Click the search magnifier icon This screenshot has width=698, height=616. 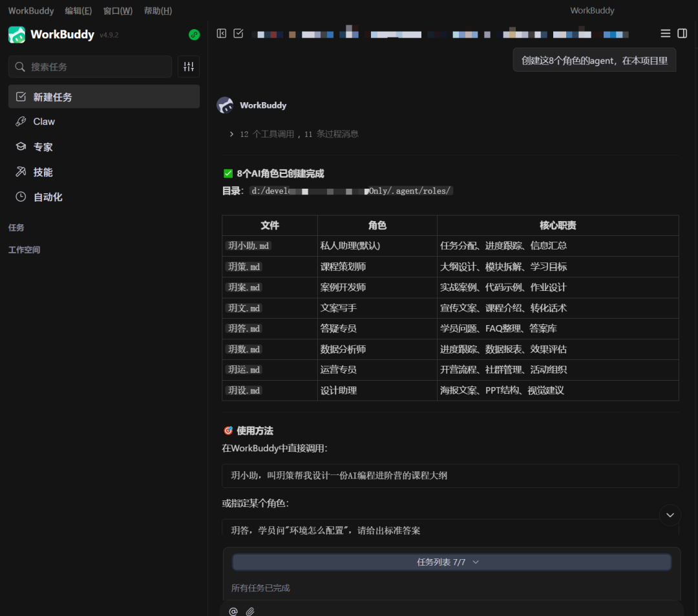pyautogui.click(x=20, y=67)
